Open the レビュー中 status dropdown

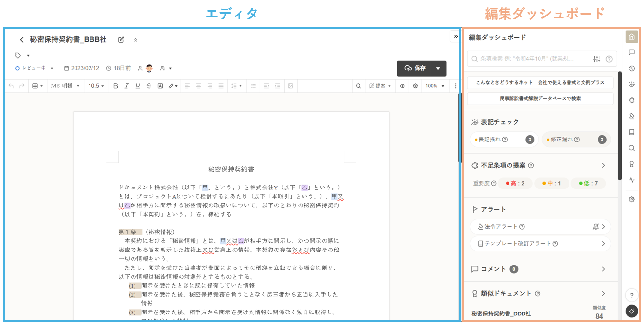35,68
